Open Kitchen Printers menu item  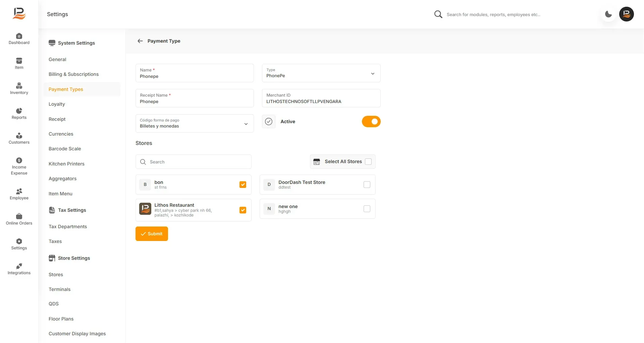(x=66, y=164)
